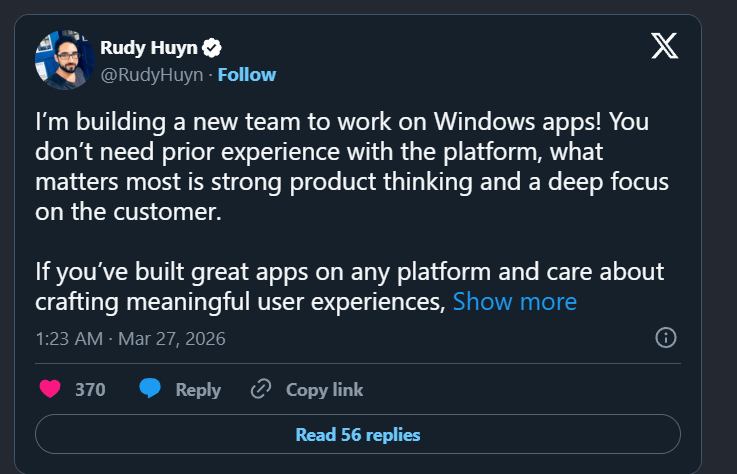Click the blue reply bubble icon
The width and height of the screenshot is (737, 474).
(x=150, y=389)
